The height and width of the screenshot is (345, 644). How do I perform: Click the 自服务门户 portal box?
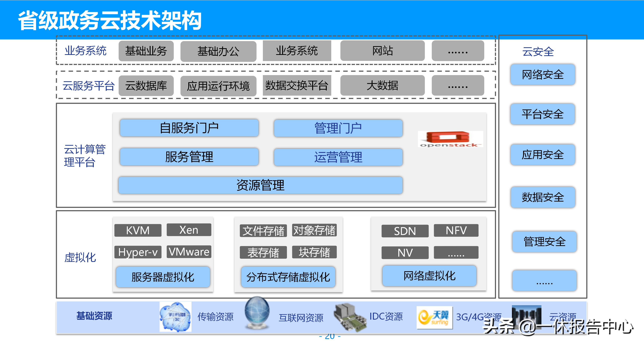[189, 128]
